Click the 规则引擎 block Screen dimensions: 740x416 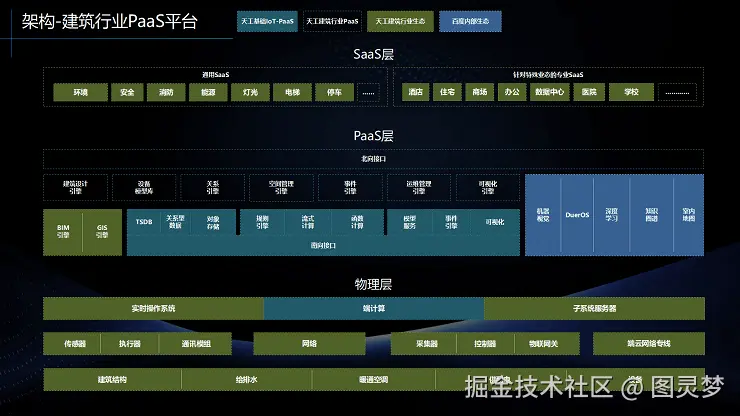coord(262,222)
